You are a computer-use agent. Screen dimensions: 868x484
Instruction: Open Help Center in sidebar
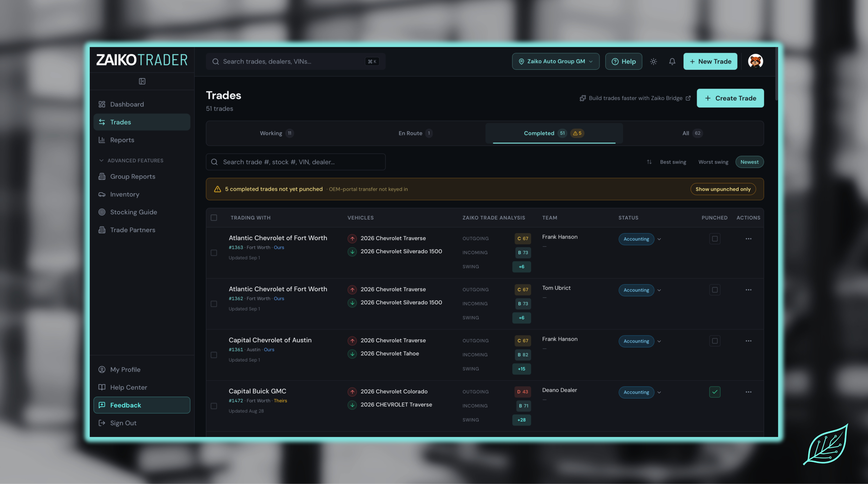pyautogui.click(x=142, y=387)
